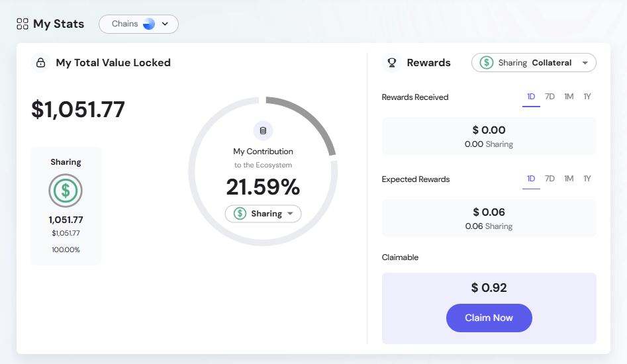
Task: Select 1M for Rewards Received
Action: (x=569, y=97)
